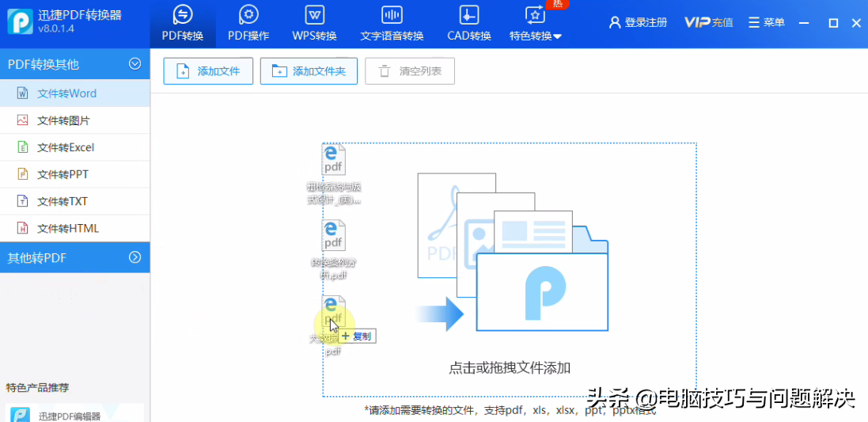
Task: Select 文件转PPT in sidebar
Action: tap(74, 174)
